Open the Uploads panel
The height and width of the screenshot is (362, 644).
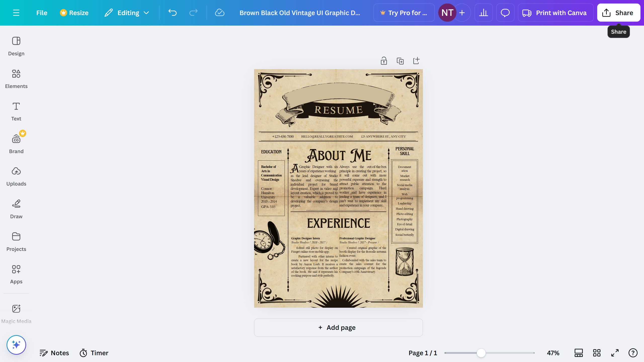[x=16, y=176]
